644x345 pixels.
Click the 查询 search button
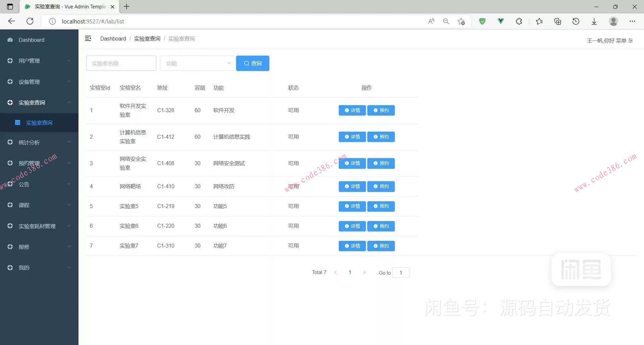point(253,63)
